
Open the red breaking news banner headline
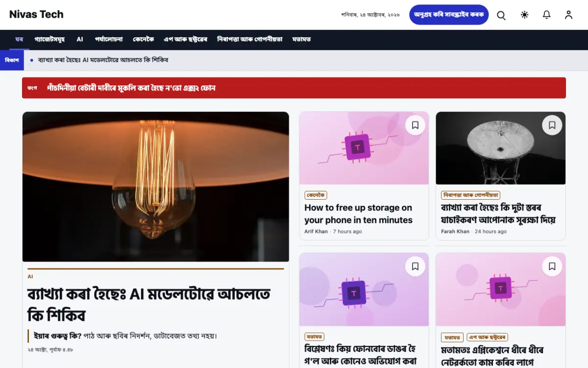click(x=131, y=88)
